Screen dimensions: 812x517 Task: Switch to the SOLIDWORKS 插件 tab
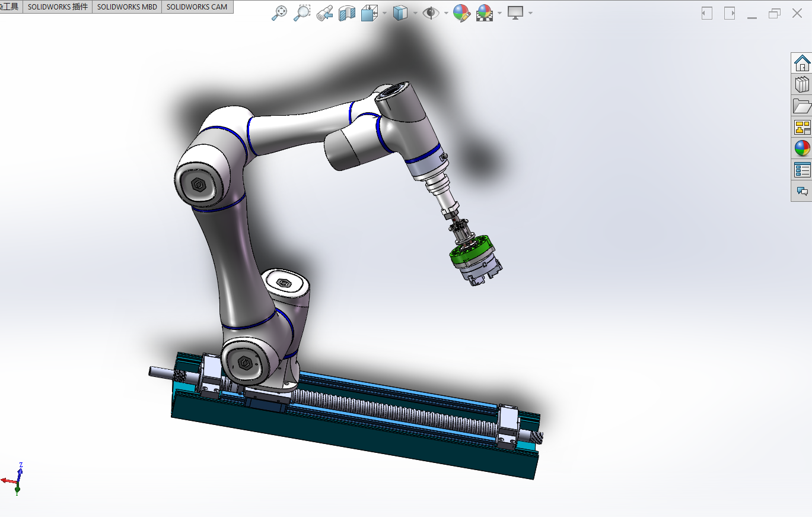click(58, 7)
